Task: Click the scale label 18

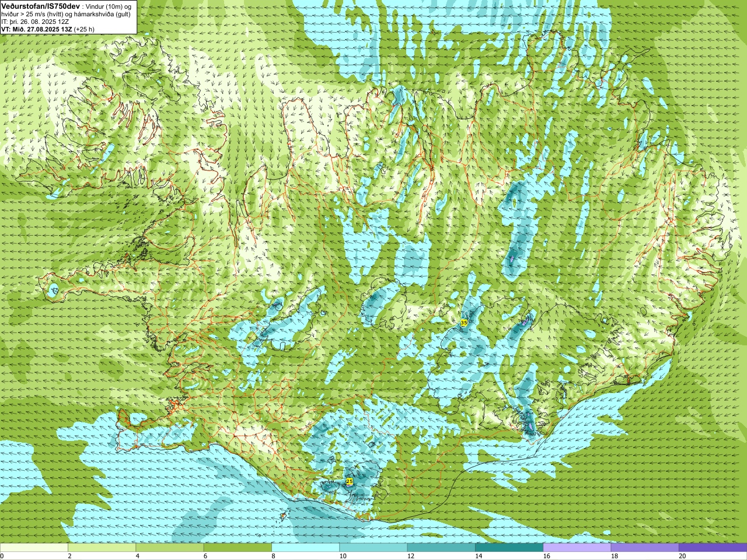Action: (x=614, y=556)
